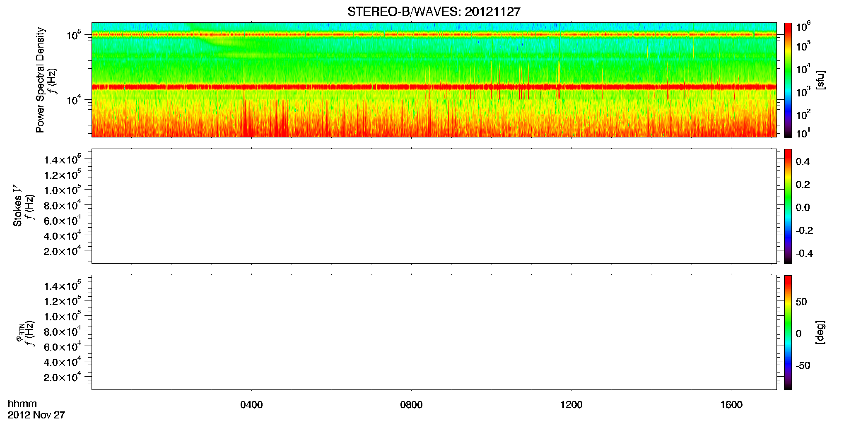This screenshot has height=447, width=868.
Task: Click the 1.4×10^5 tick in Stokes panel
Action: pyautogui.click(x=63, y=159)
